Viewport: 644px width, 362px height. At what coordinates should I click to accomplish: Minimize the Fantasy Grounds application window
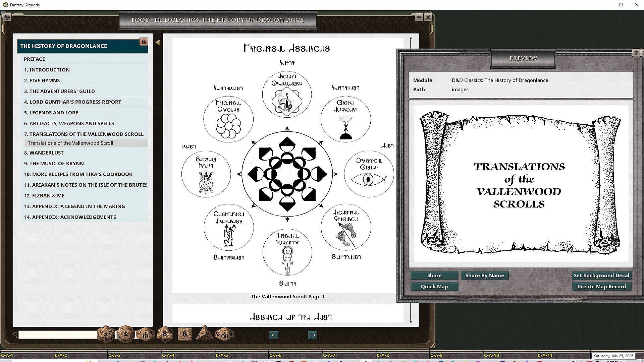click(606, 5)
